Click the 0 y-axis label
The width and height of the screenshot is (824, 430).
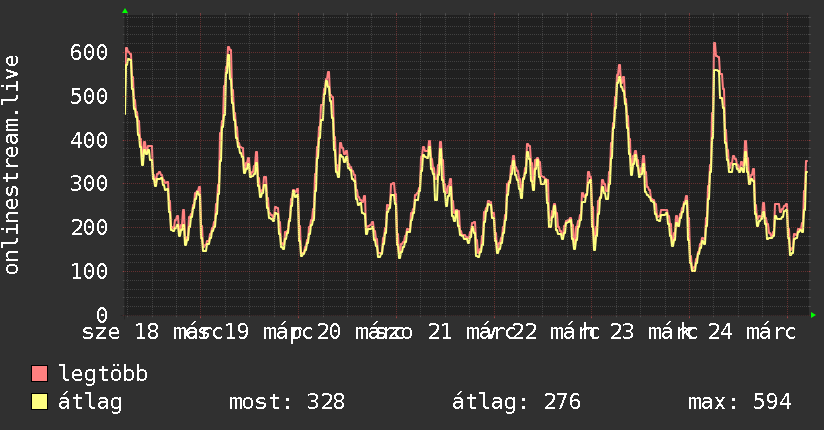[102, 315]
